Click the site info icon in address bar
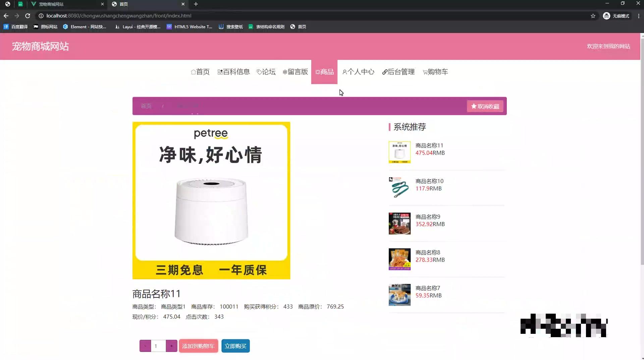The height and width of the screenshot is (360, 644). (41, 16)
